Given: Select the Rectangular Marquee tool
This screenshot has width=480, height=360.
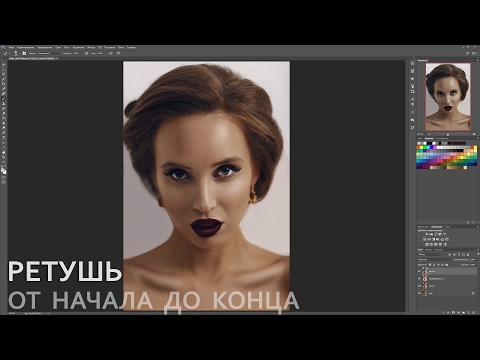Looking at the screenshot, I should (4, 69).
